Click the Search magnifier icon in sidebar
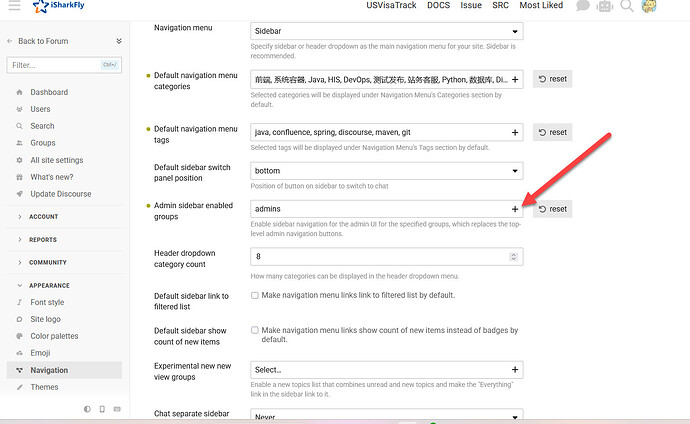Viewport: 690px width, 424px height. click(19, 126)
